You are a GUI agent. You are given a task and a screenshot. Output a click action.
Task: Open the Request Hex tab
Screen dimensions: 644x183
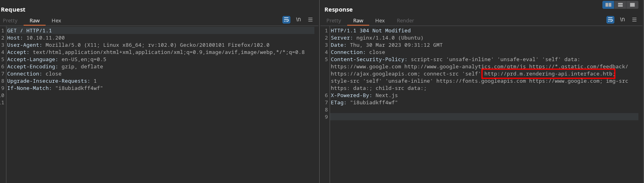(56, 20)
